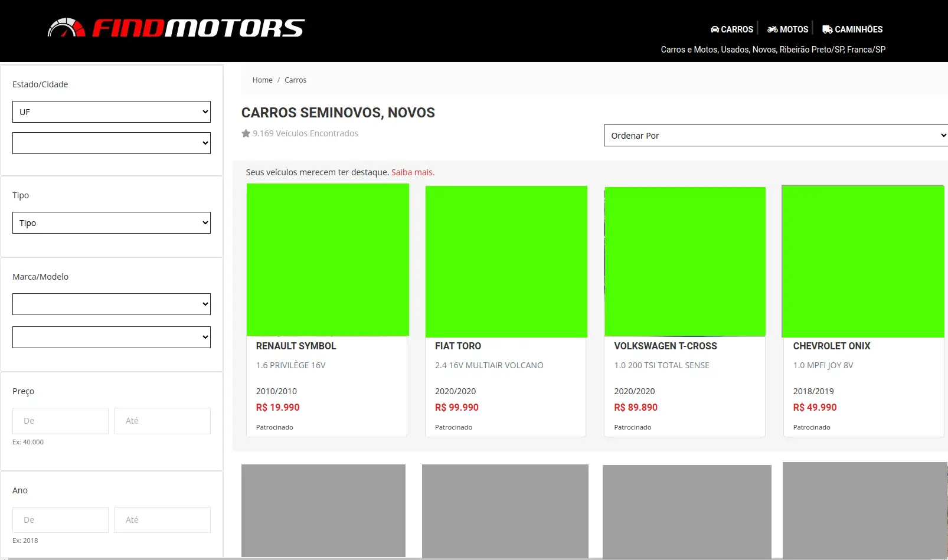
Task: Click the motorcycle icon beside MOTOS
Action: coord(772,30)
